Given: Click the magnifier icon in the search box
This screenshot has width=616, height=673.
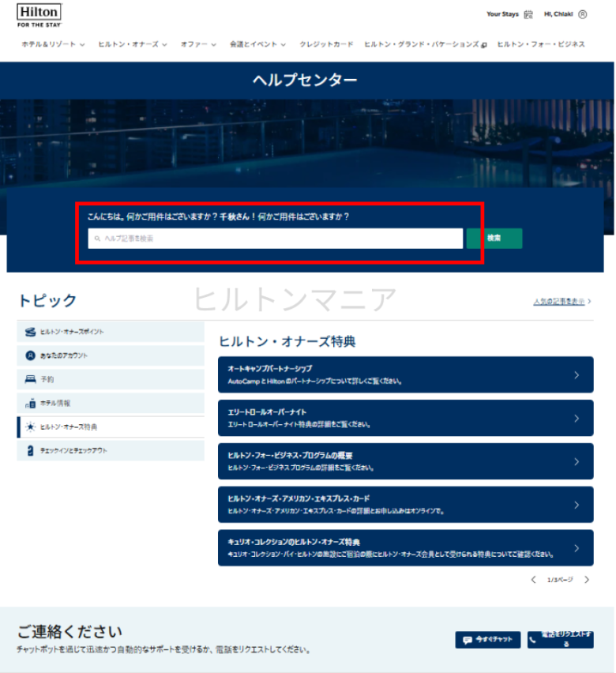Looking at the screenshot, I should 97,239.
